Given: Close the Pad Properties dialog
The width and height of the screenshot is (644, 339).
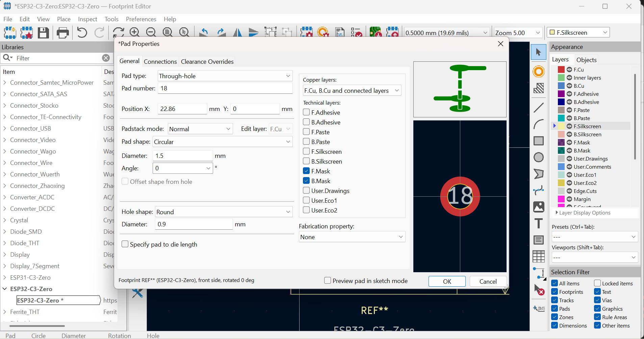Looking at the screenshot, I should pyautogui.click(x=500, y=44).
